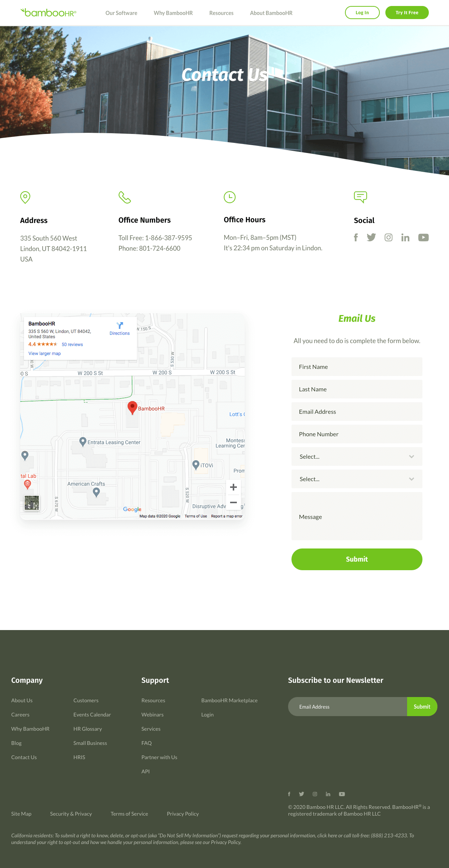This screenshot has width=449, height=868.
Task: Click the footer Facebook icon
Action: [x=289, y=794]
